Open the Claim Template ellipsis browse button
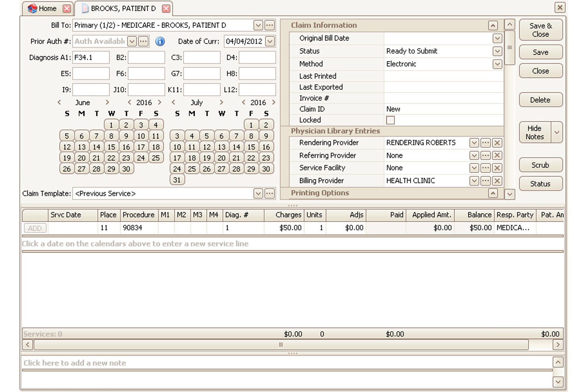588x392 pixels. (x=269, y=193)
